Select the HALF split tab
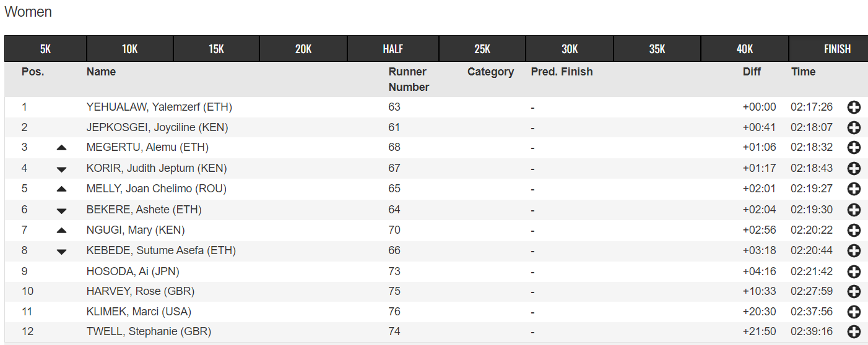868x345 pixels. point(393,49)
